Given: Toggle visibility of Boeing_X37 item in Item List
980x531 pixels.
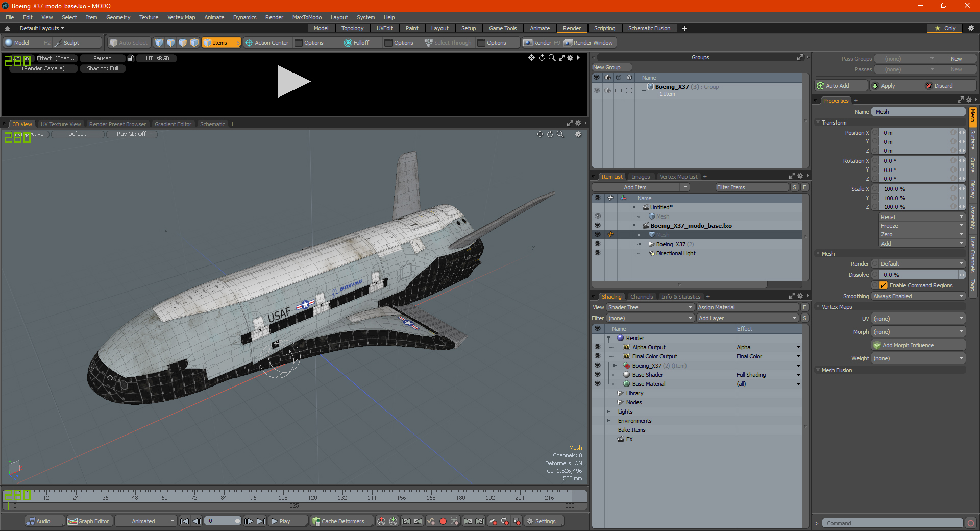Looking at the screenshot, I should click(x=597, y=244).
